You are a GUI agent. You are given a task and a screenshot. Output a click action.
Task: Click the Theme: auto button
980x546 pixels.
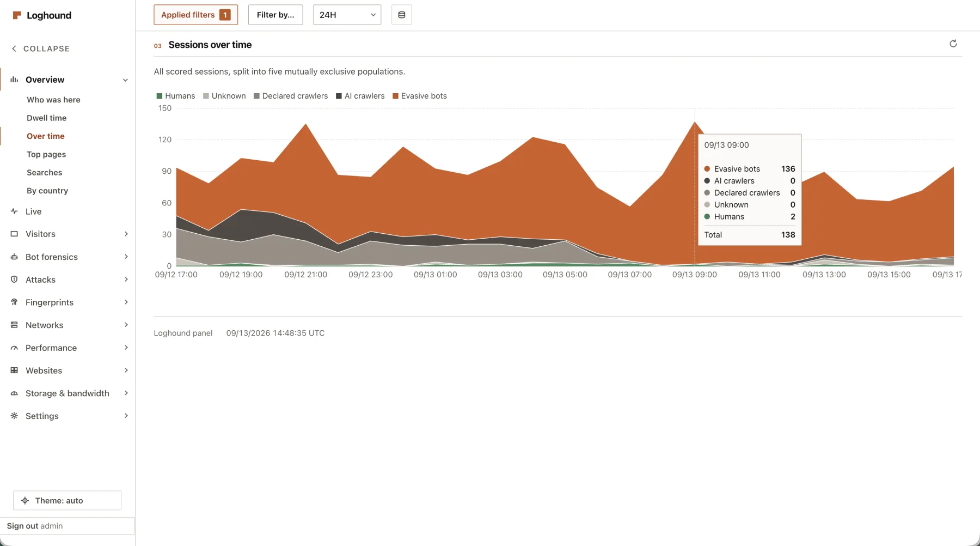[x=67, y=501]
